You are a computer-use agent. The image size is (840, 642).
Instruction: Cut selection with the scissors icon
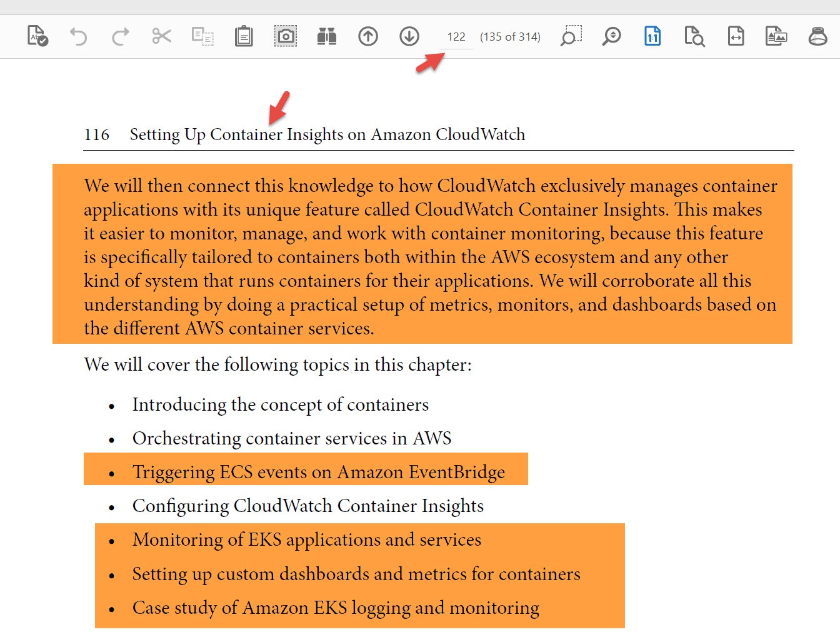click(x=161, y=36)
